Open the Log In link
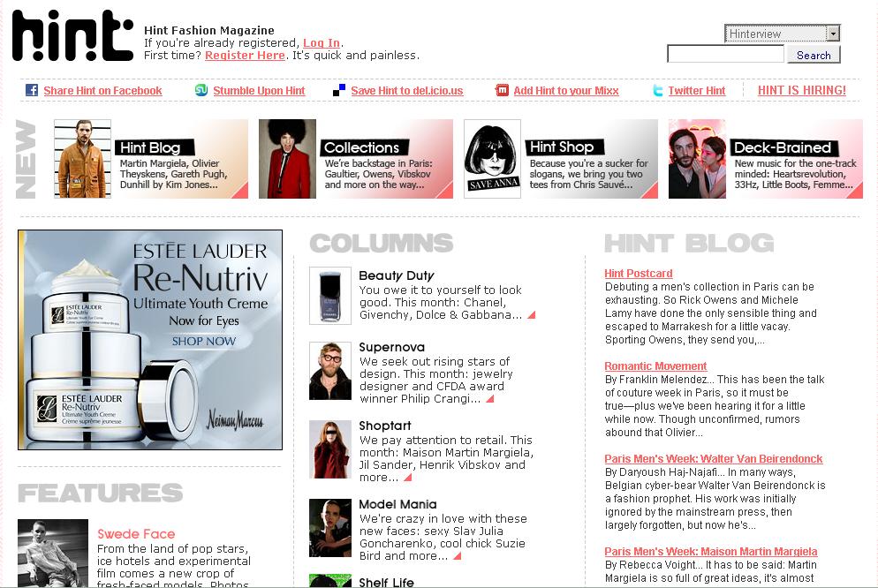Image resolution: width=878 pixels, height=588 pixels. [322, 43]
